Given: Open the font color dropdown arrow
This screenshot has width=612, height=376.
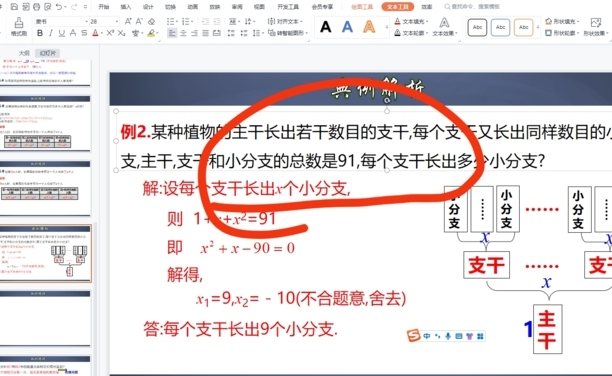Looking at the screenshot, I should pos(102,34).
